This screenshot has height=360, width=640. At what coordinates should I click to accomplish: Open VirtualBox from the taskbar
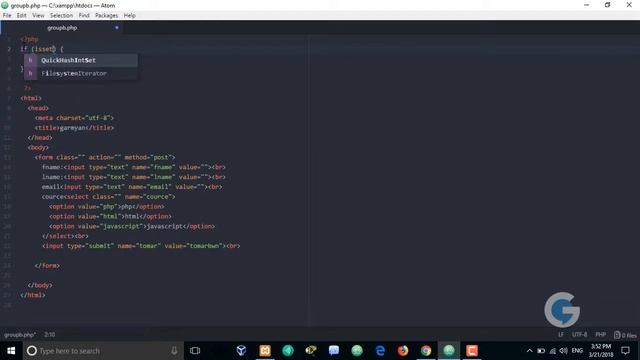point(241,351)
